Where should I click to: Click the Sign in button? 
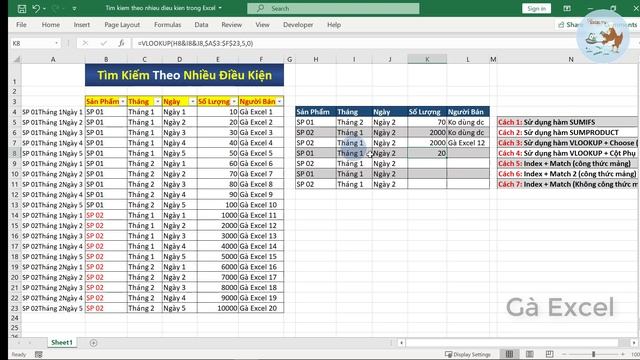point(536,9)
